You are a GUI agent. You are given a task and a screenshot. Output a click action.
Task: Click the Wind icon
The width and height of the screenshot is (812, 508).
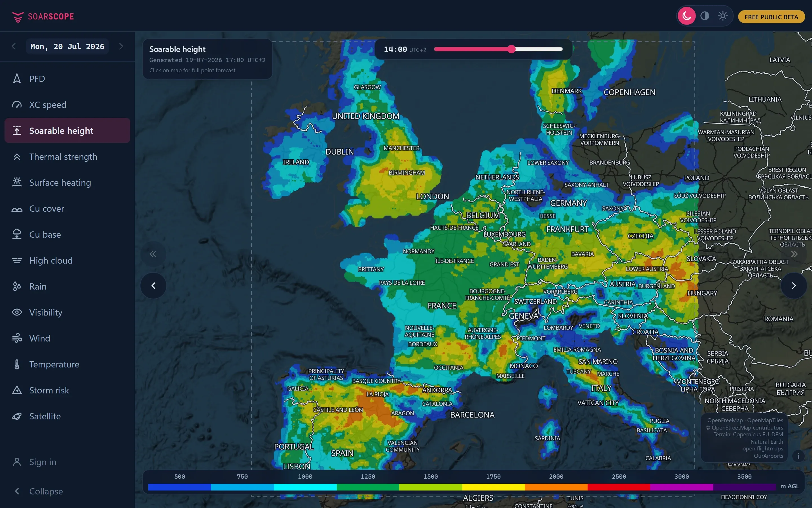coord(17,338)
